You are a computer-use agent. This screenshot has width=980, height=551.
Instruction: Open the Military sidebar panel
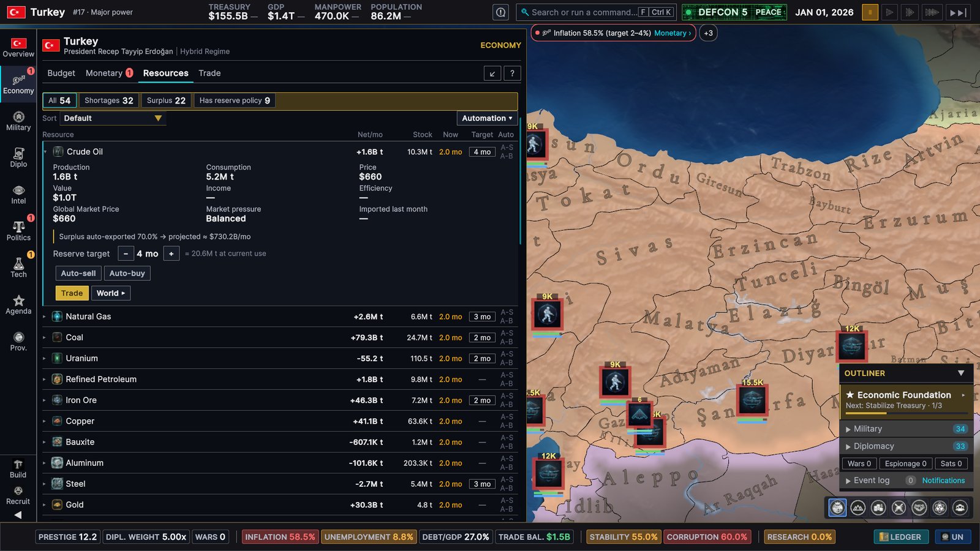(18, 121)
